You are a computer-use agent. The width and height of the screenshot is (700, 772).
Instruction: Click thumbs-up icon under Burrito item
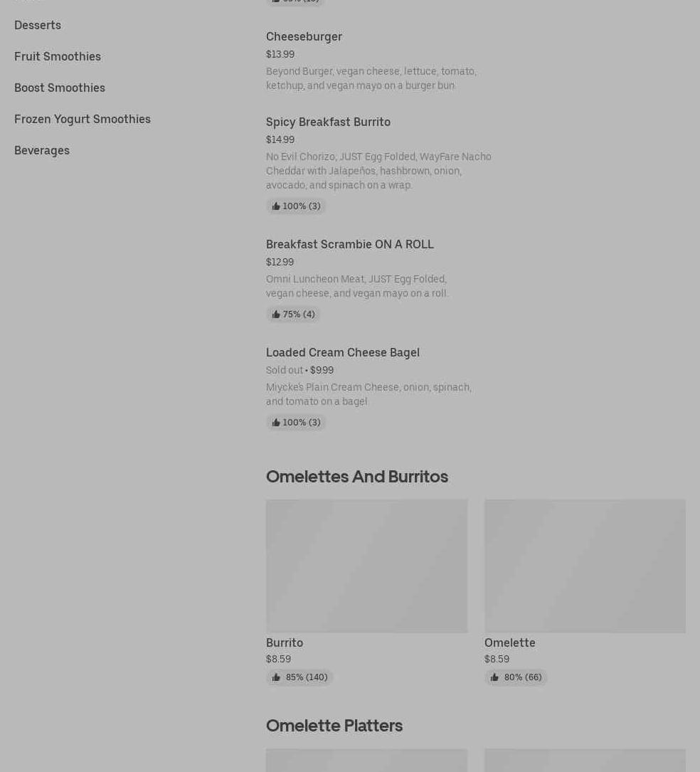[x=276, y=677]
